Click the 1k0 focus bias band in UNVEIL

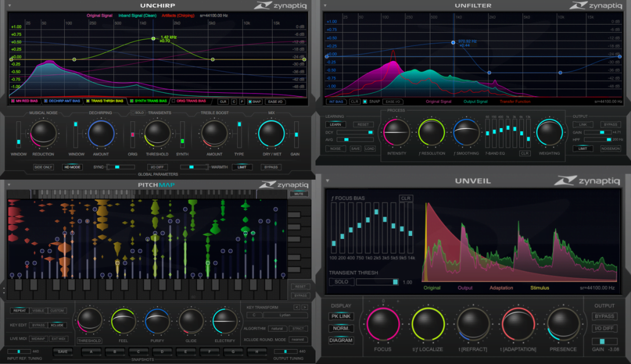368,228
